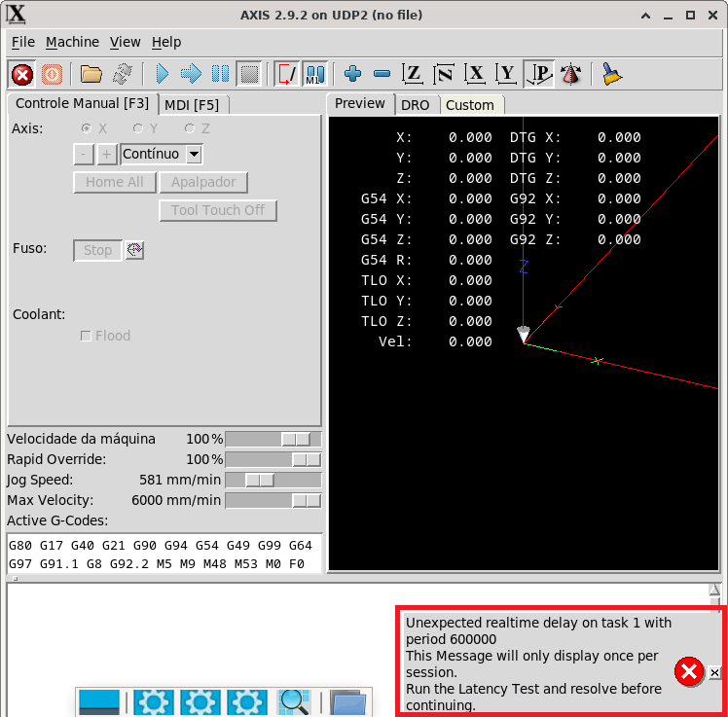The image size is (728, 717).
Task: Select X view in toolbar
Action: point(475,74)
